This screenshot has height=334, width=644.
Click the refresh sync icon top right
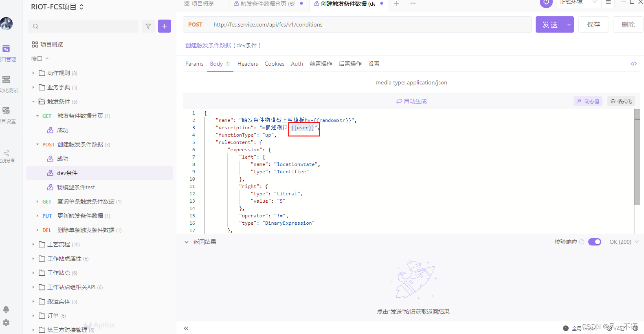[546, 3]
